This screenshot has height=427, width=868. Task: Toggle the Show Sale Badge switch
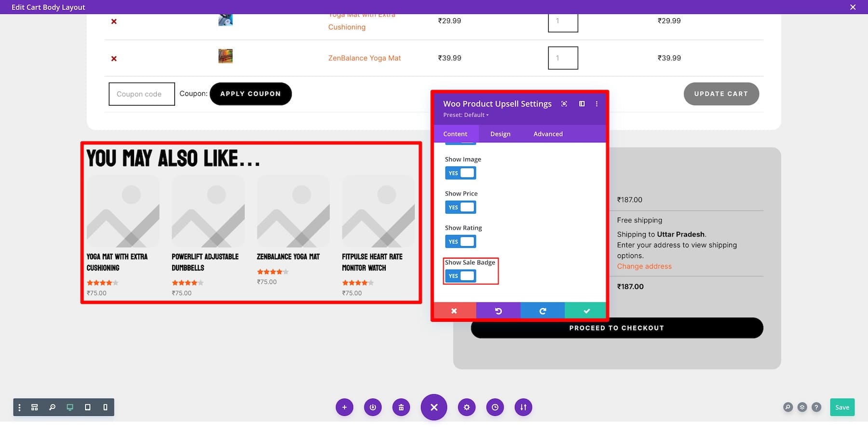(460, 276)
